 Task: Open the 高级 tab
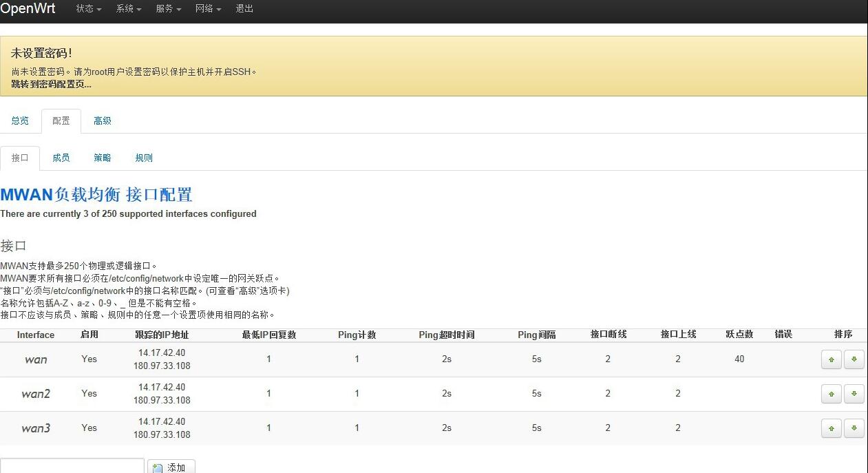coord(103,120)
